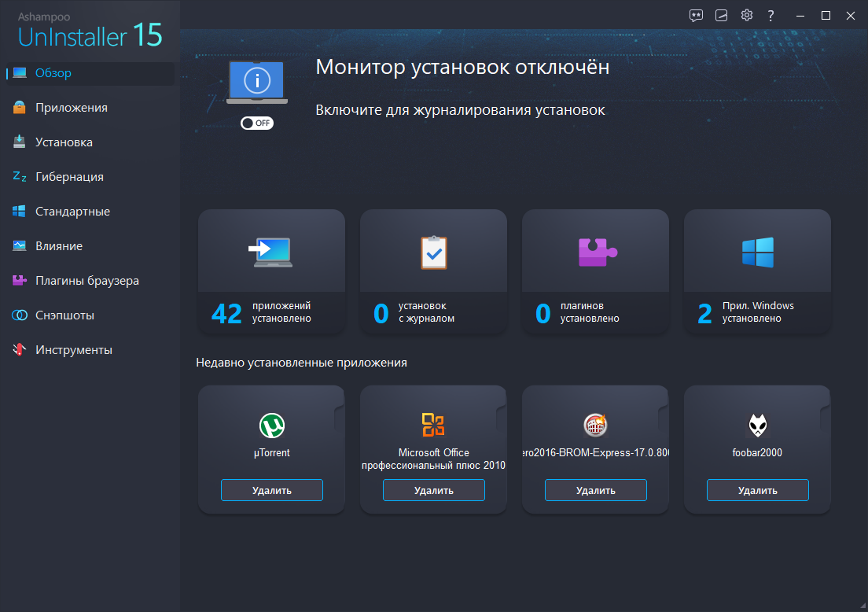Minimize the UnInstaller window
868x612 pixels.
[800, 16]
